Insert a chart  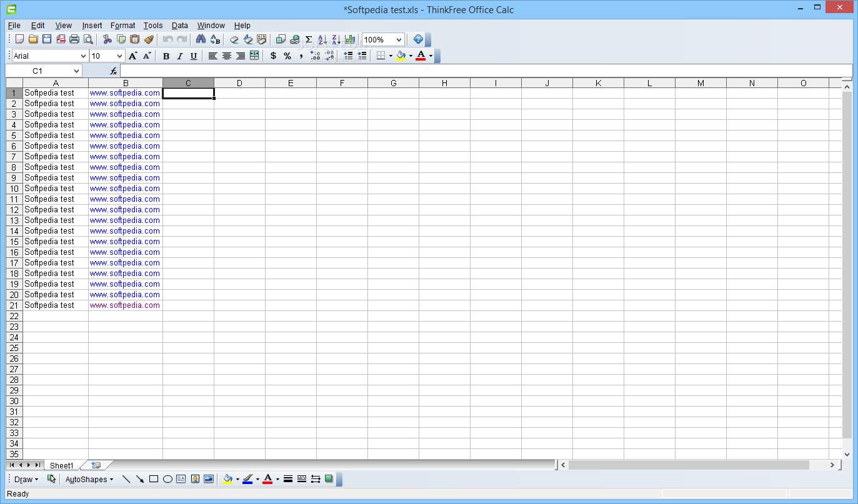[x=350, y=39]
